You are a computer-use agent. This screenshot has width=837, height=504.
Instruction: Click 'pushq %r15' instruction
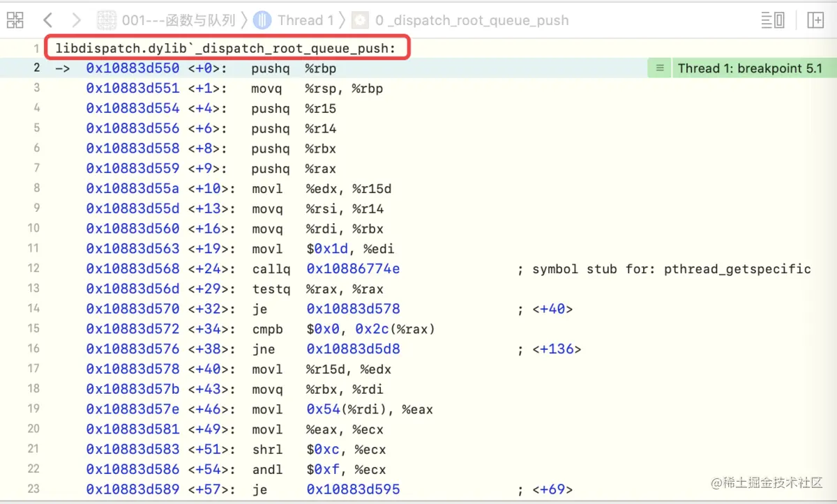(294, 109)
